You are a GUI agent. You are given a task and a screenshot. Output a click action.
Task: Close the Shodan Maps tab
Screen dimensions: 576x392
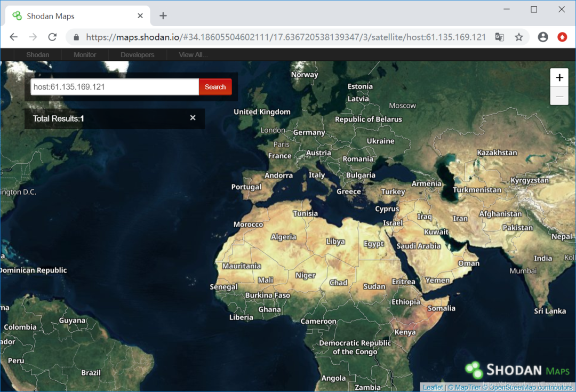click(140, 16)
